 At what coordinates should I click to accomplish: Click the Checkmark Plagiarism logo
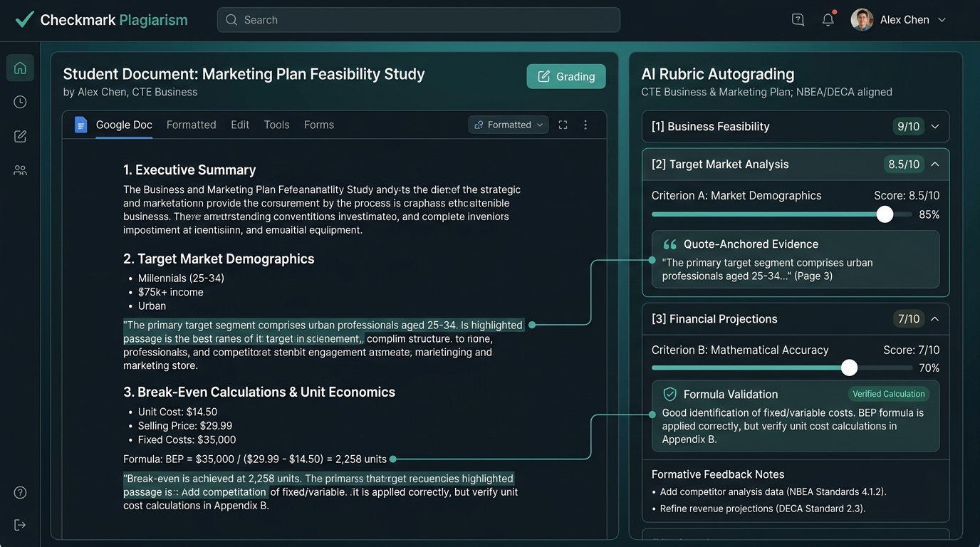[x=101, y=20]
